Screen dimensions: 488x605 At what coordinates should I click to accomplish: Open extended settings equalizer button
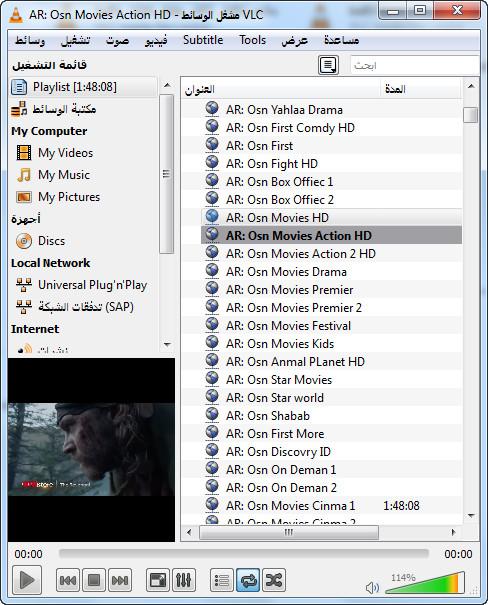(183, 580)
